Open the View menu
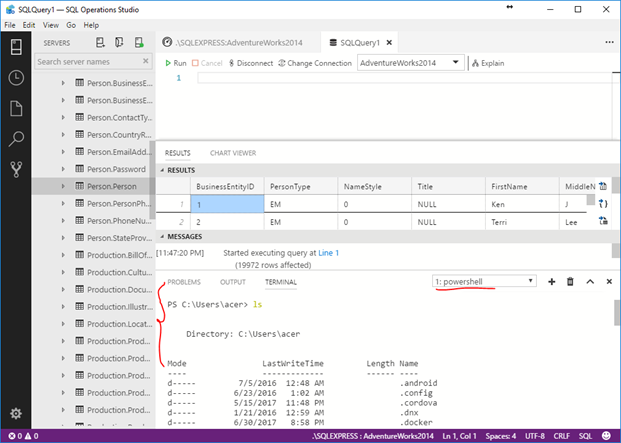 point(51,25)
